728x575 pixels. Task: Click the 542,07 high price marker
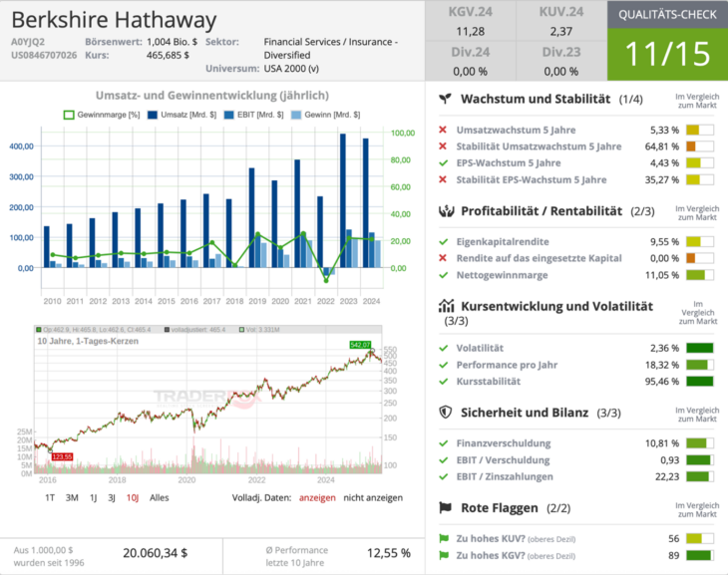360,345
